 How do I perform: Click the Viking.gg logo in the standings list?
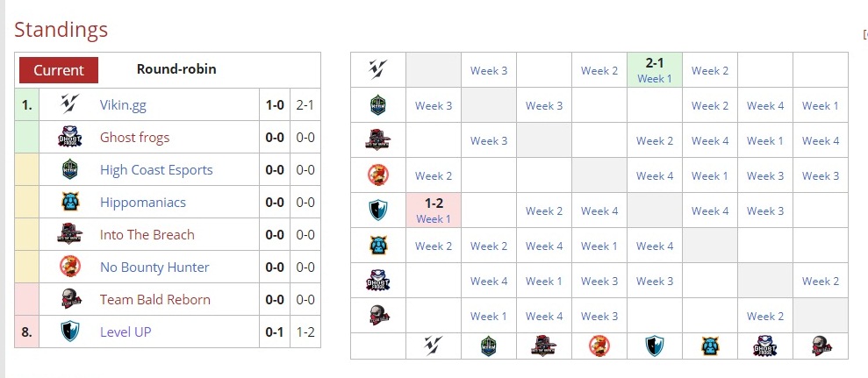pyautogui.click(x=70, y=105)
